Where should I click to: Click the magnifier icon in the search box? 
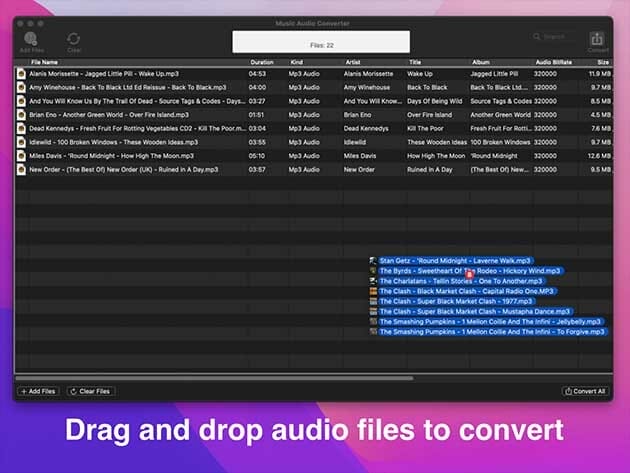coord(538,38)
